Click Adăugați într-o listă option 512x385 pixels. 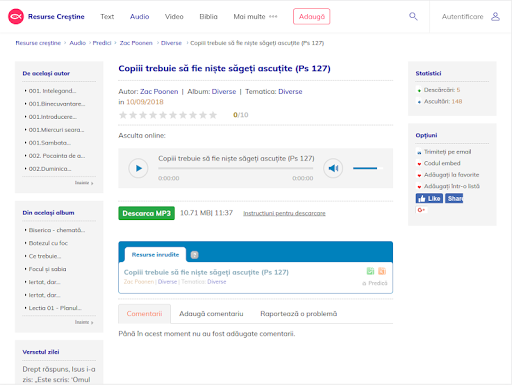[x=452, y=186]
